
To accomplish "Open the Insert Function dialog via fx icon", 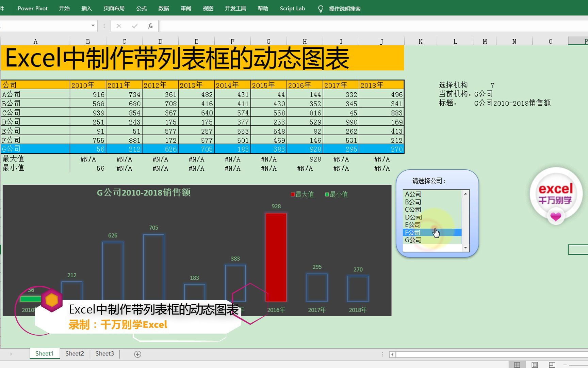I will tap(150, 26).
